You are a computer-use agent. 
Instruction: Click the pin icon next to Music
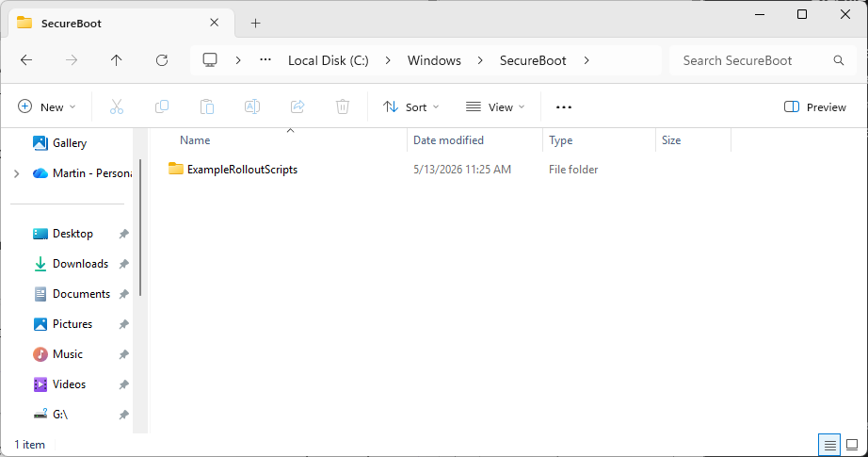[124, 354]
